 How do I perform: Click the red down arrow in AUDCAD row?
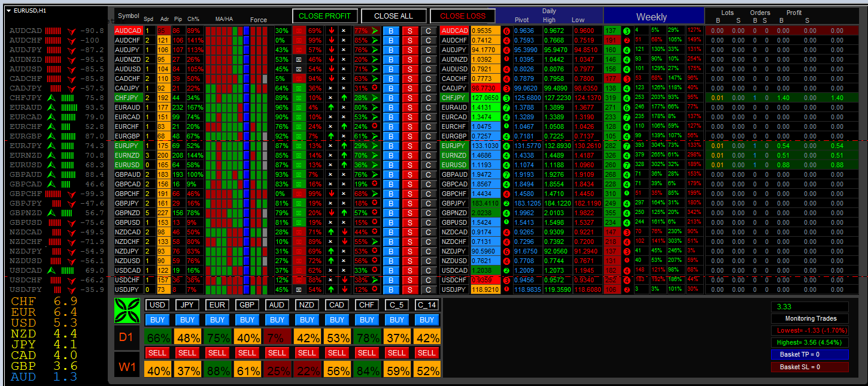tap(332, 31)
